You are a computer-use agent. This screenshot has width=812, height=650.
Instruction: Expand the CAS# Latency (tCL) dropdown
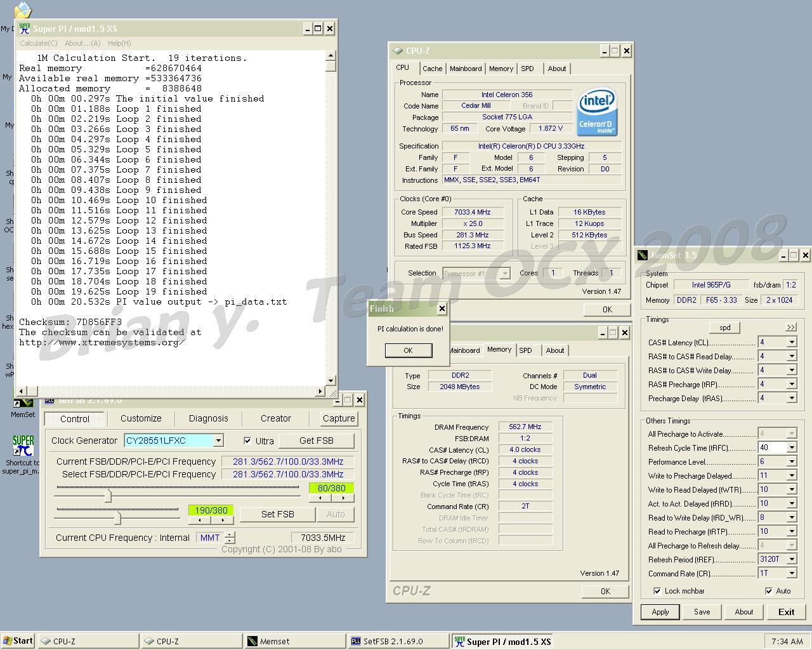[791, 342]
